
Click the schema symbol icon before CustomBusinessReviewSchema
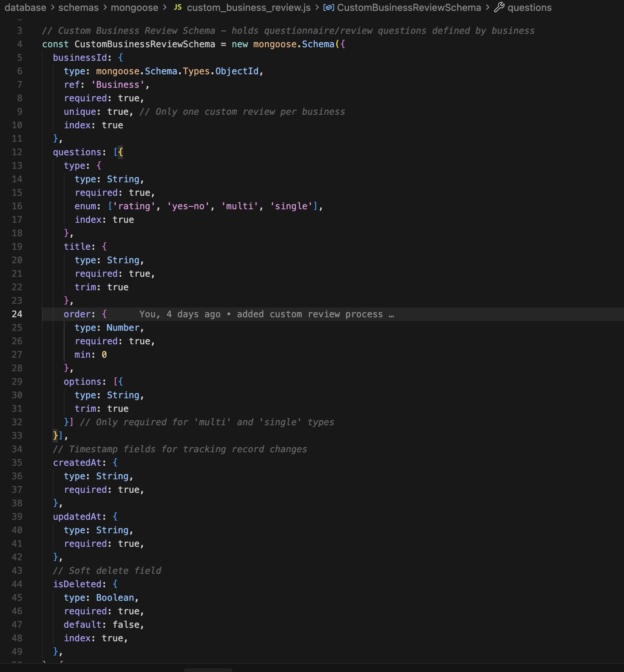click(328, 7)
